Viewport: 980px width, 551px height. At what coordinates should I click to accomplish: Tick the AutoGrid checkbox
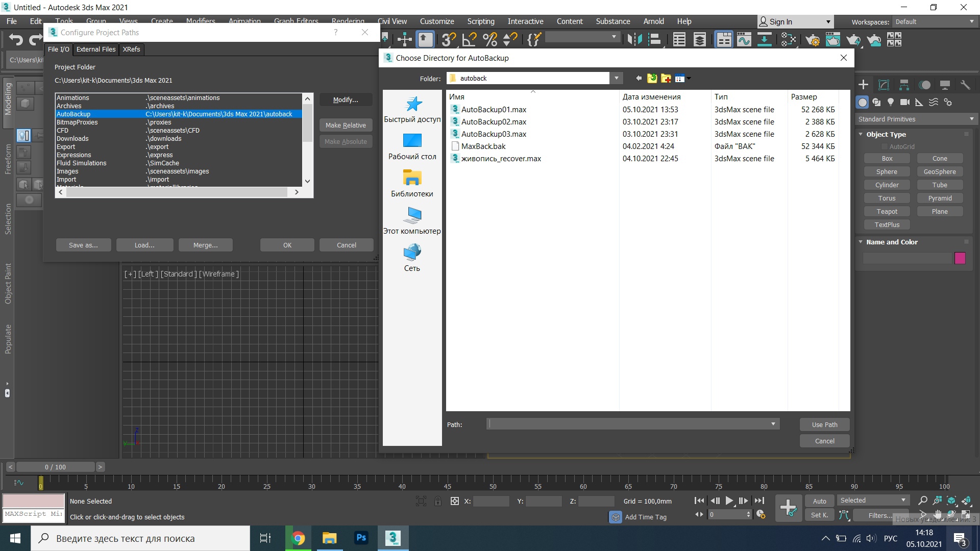885,147
